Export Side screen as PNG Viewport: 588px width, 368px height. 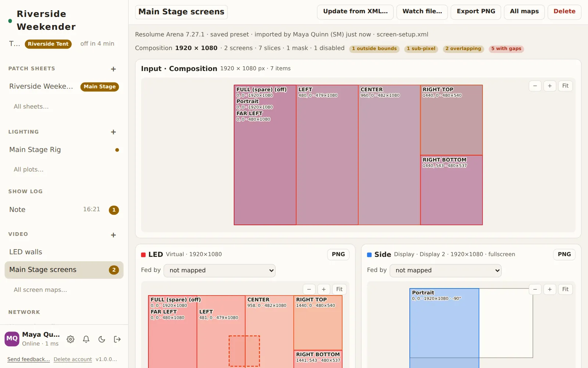coord(564,254)
